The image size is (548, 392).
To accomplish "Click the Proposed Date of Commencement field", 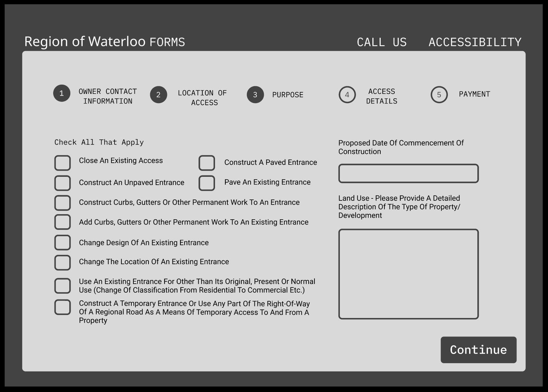I will click(408, 173).
